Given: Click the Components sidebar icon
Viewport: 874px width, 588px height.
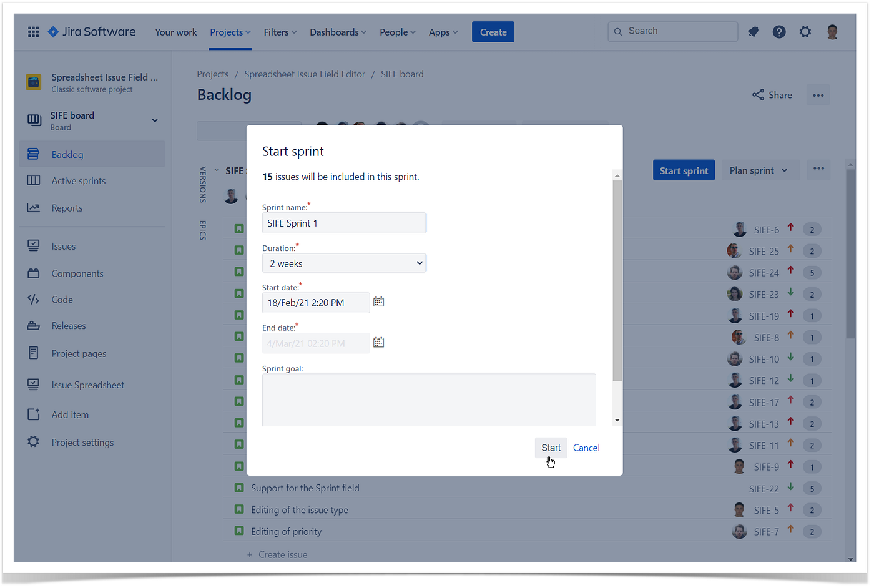Looking at the screenshot, I should (34, 273).
